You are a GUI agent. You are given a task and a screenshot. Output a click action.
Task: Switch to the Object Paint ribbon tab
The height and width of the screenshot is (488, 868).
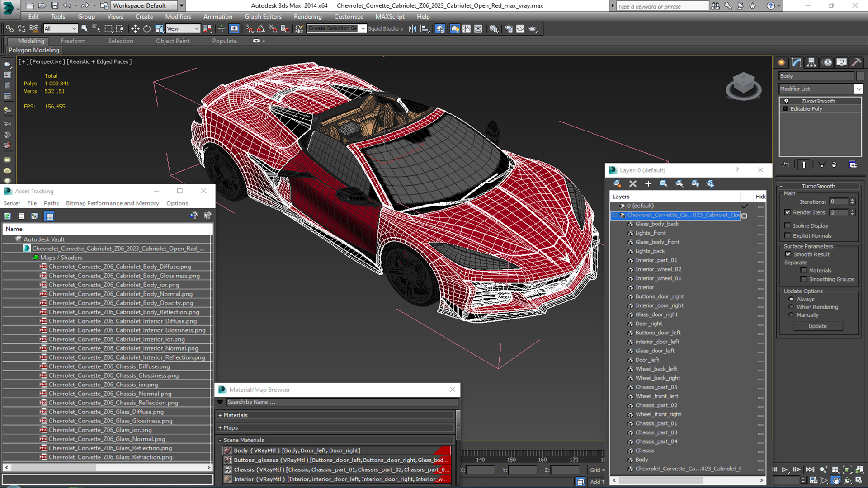click(x=173, y=41)
